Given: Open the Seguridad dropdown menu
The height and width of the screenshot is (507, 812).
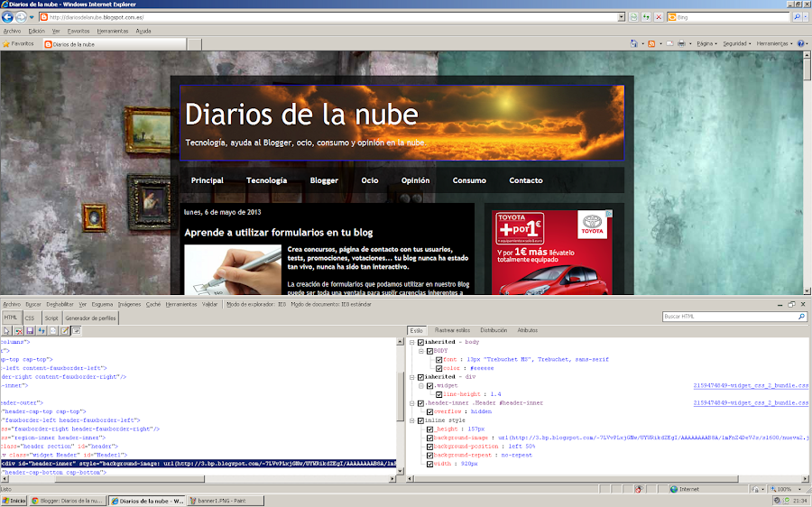Looking at the screenshot, I should (736, 43).
